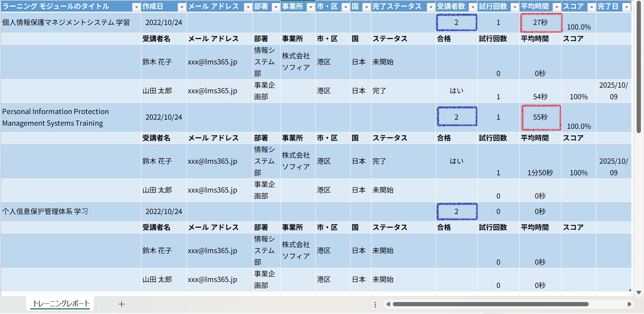Select 未開始 status in first 鈴木 花子 row
The image size is (644, 314).
pyautogui.click(x=403, y=62)
